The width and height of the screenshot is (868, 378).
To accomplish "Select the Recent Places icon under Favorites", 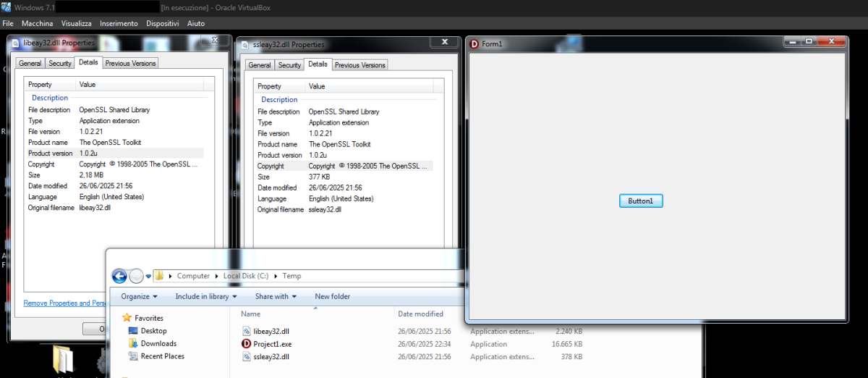I will pyautogui.click(x=133, y=356).
